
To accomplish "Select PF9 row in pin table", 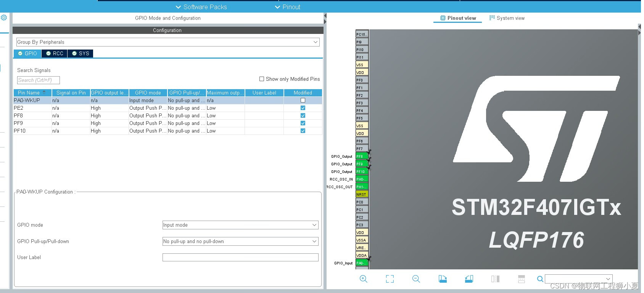I will coord(168,123).
